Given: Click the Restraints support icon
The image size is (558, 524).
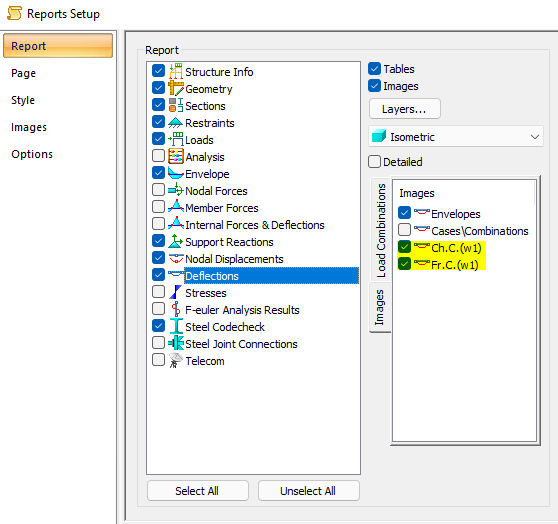Looking at the screenshot, I should pyautogui.click(x=176, y=122).
